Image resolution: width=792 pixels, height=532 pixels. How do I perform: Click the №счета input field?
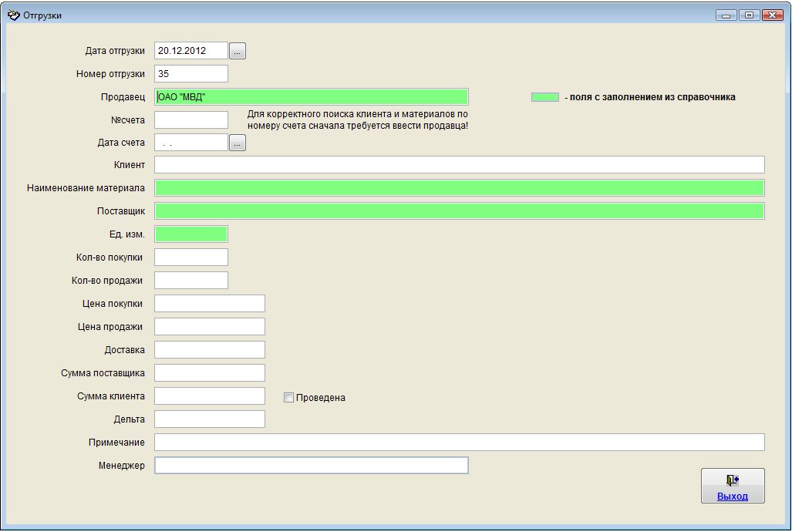(191, 120)
